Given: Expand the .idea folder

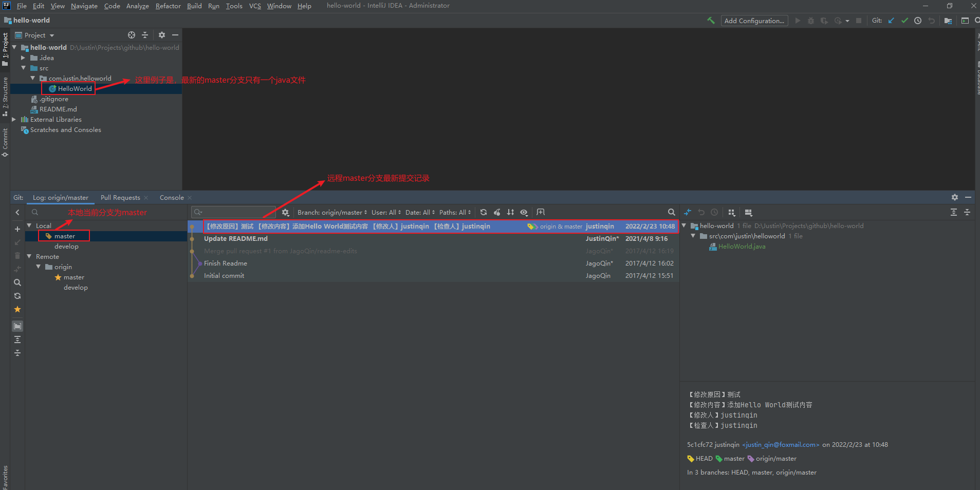Looking at the screenshot, I should point(23,58).
